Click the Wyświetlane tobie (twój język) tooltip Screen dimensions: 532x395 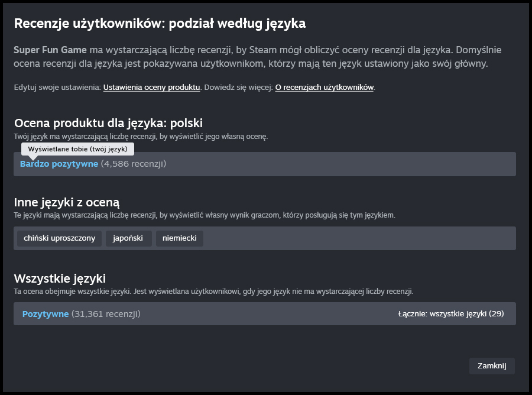point(78,149)
